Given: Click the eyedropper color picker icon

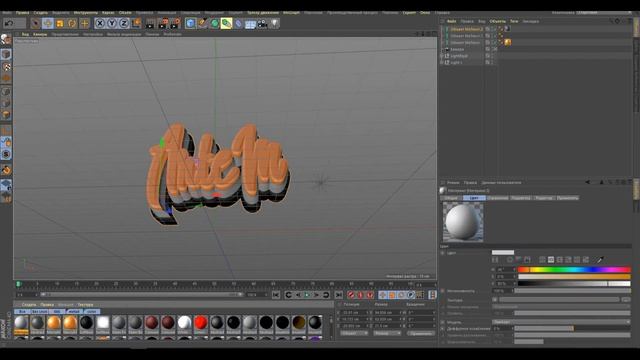Looking at the screenshot, I should click(599, 260).
